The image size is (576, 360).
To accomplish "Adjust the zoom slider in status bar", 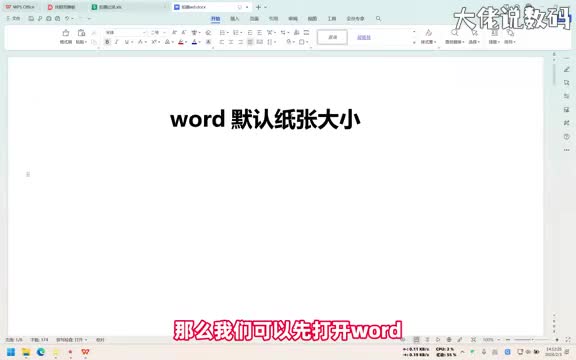I will pos(532,340).
